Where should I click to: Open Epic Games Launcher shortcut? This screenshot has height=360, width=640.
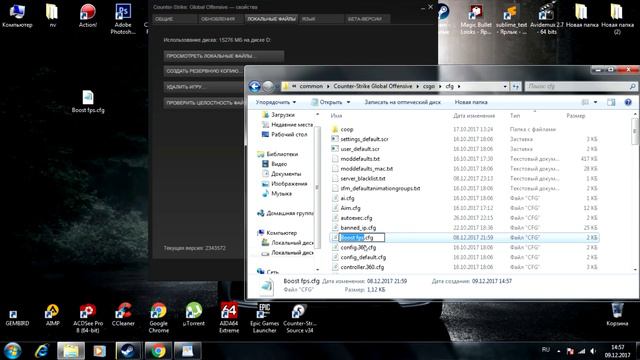[x=264, y=318]
